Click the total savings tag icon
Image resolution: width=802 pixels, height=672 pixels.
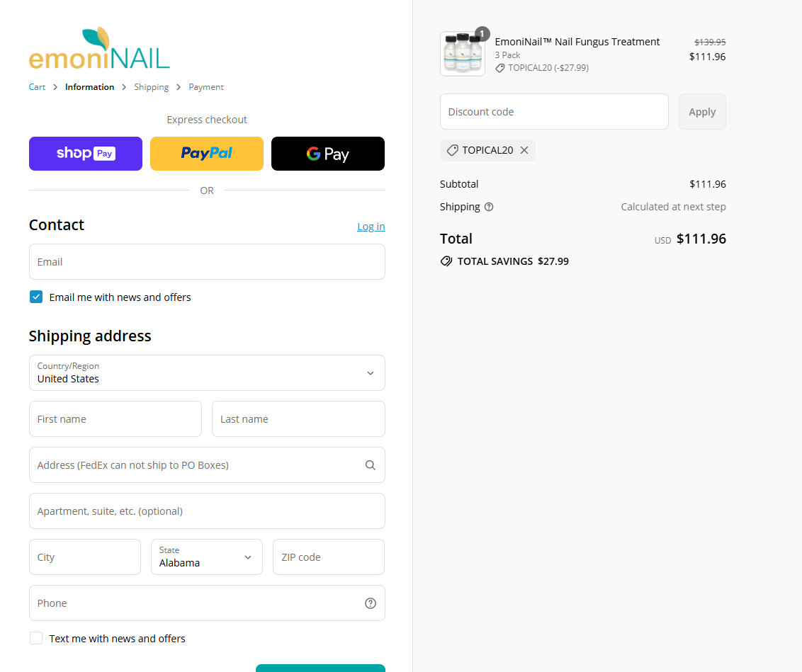click(446, 261)
